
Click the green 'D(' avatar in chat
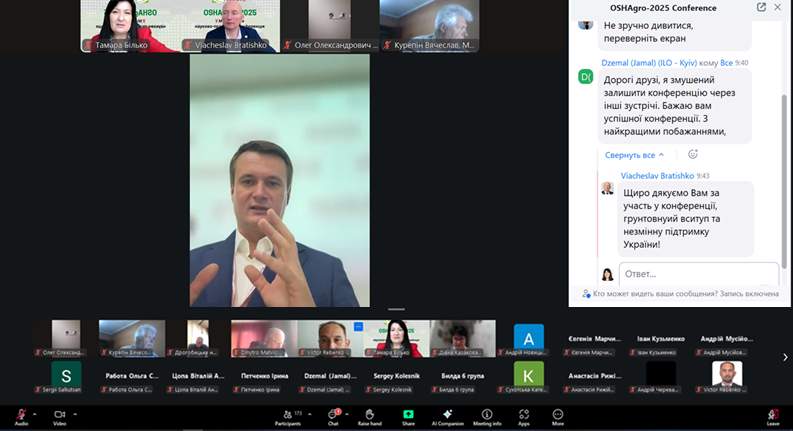[x=586, y=77]
